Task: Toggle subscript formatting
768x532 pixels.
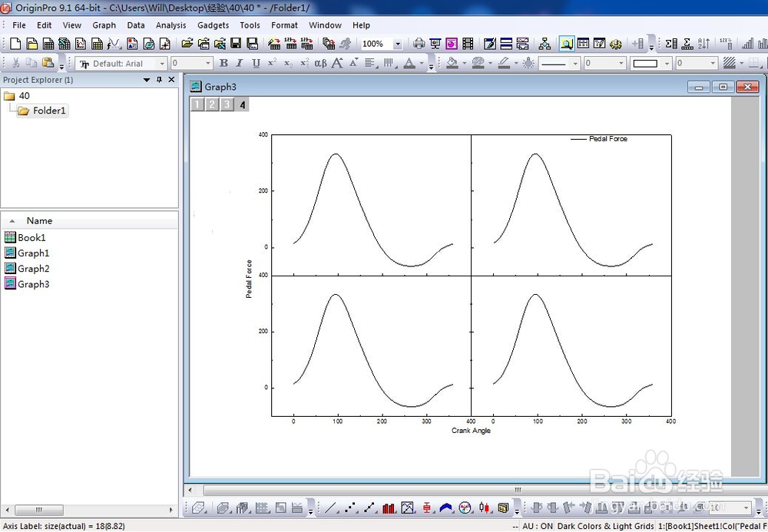Action: click(289, 63)
